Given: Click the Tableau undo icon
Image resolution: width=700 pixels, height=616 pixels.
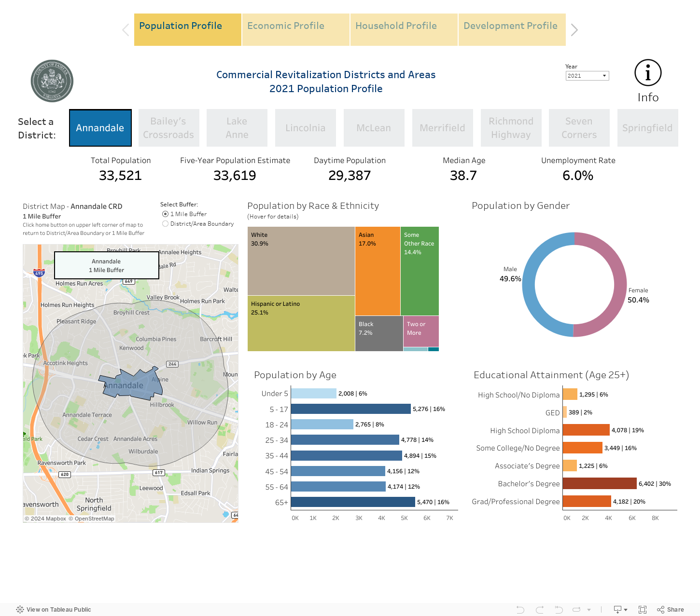Looking at the screenshot, I should tap(520, 609).
